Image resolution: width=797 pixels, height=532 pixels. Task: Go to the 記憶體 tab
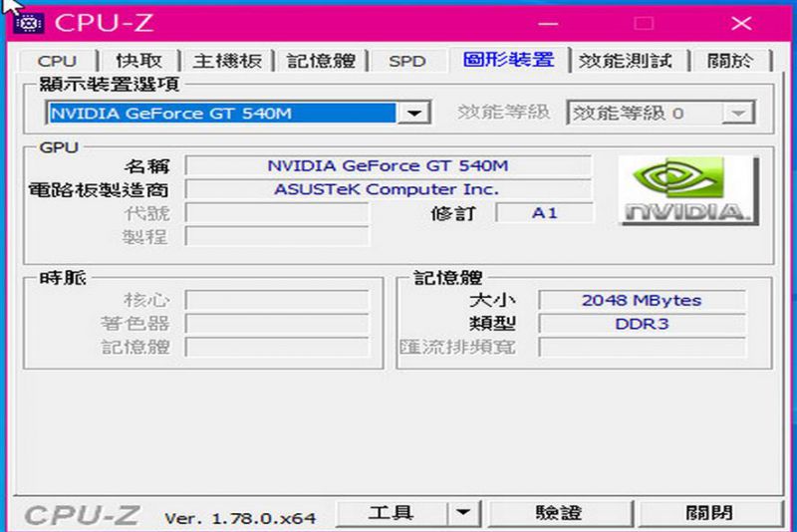[320, 61]
